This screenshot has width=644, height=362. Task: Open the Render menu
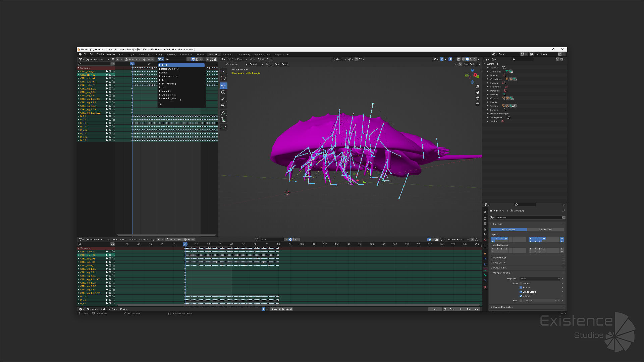tap(100, 54)
